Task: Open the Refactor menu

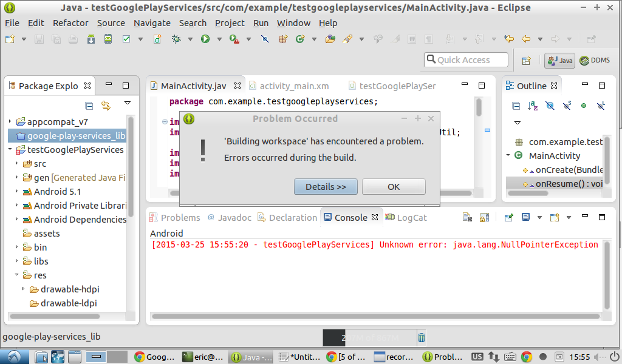Action: point(70,23)
